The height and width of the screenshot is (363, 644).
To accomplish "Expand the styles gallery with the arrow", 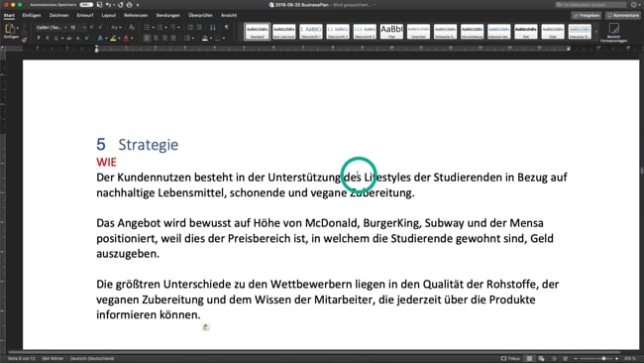I will (595, 32).
